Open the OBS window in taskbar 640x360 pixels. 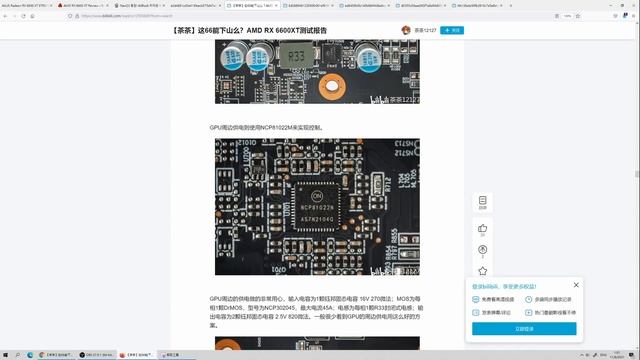click(x=96, y=355)
